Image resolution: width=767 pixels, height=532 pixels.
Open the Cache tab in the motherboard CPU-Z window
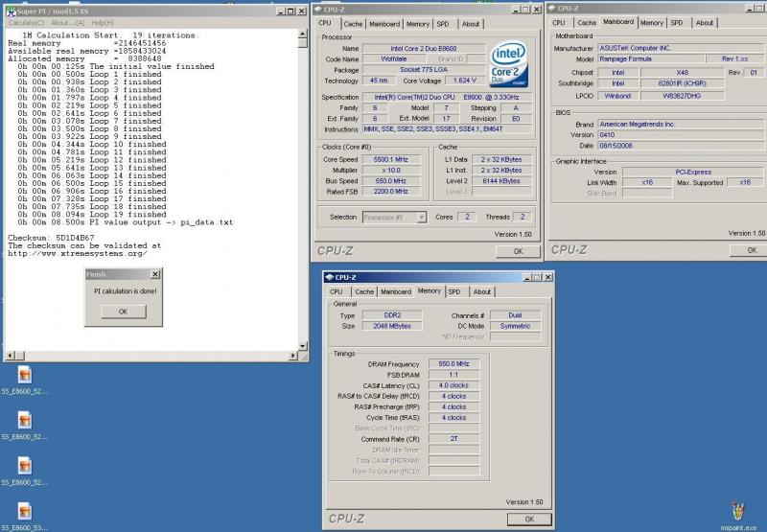pyautogui.click(x=587, y=23)
